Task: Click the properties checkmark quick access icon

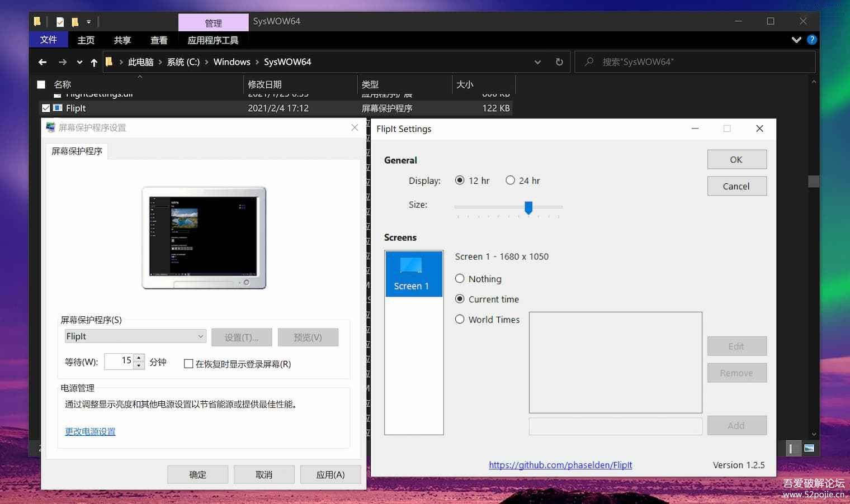Action: pyautogui.click(x=60, y=22)
